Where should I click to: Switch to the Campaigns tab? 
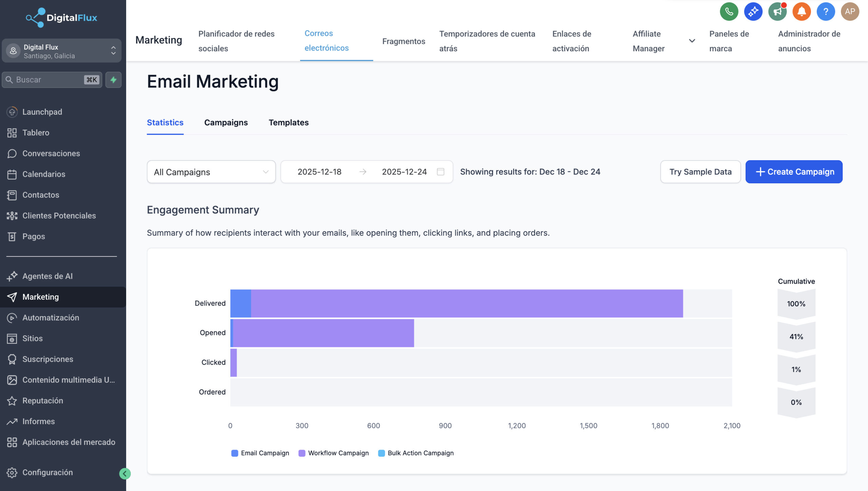pyautogui.click(x=226, y=122)
